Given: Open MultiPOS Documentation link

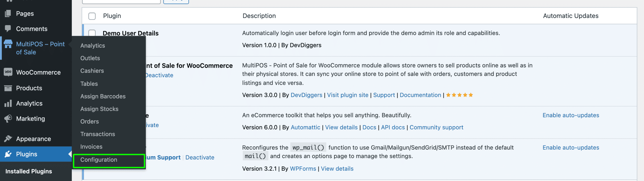Looking at the screenshot, I should click(x=420, y=95).
